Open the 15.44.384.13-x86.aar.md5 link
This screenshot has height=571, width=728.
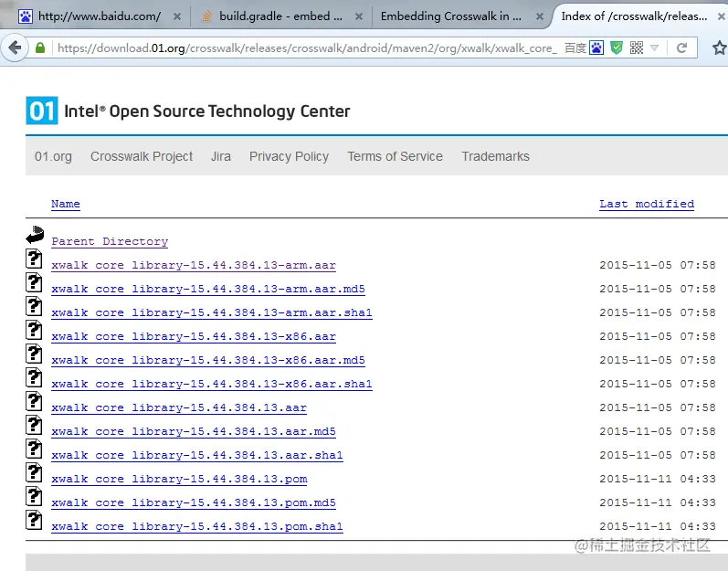[x=208, y=360]
